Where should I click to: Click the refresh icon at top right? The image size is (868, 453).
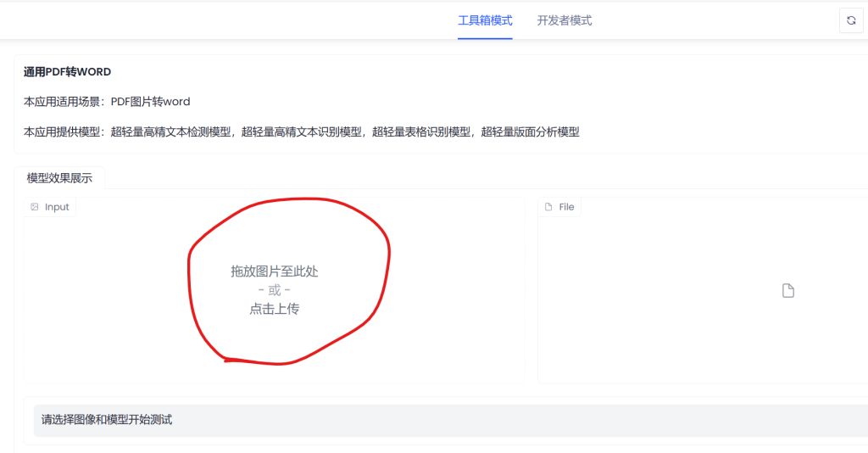click(851, 20)
